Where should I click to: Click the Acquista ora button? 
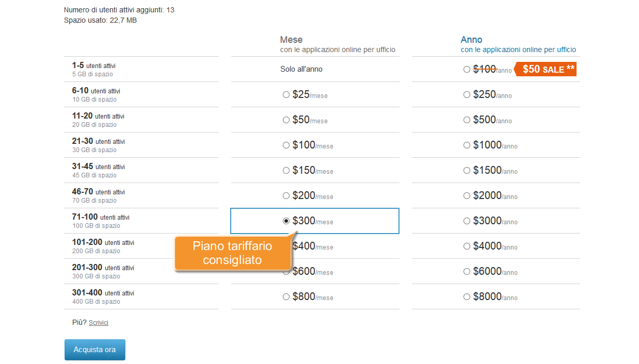coord(95,350)
